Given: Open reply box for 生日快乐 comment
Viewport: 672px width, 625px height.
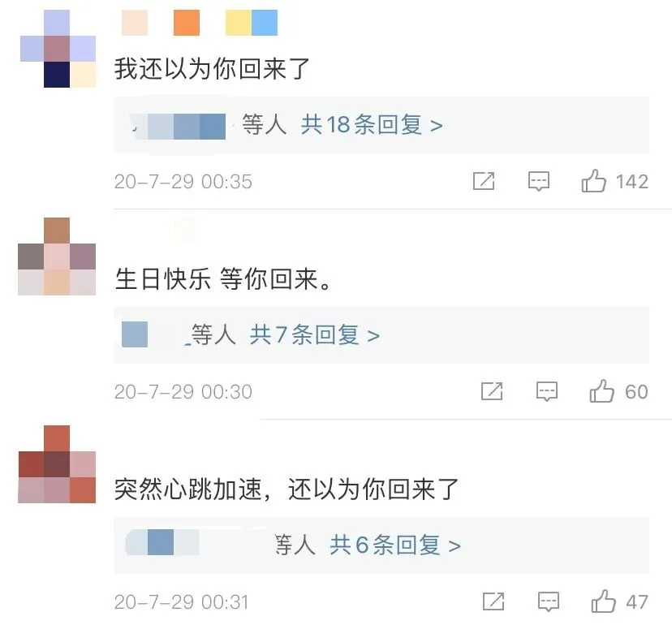Looking at the screenshot, I should (547, 391).
